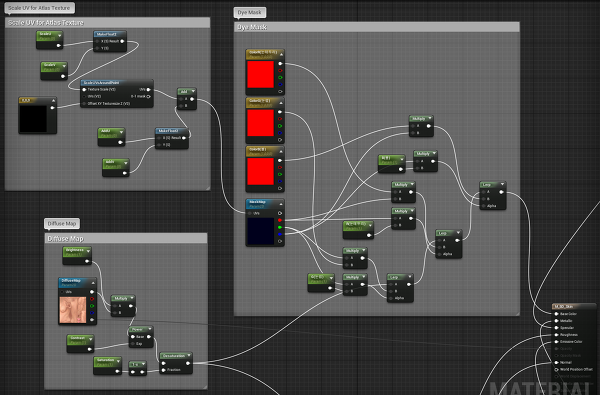Expand the Brightness node dropdown arrow
The image size is (600, 395).
[88, 251]
